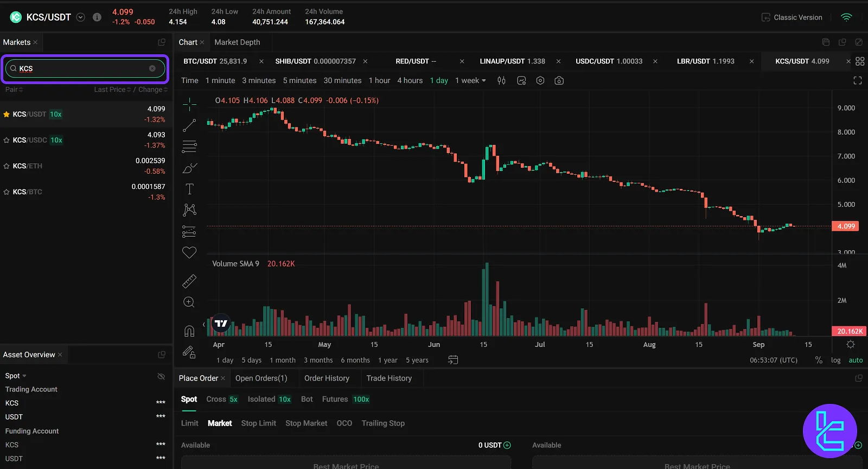Sort markets by Last Price

pyautogui.click(x=112, y=90)
